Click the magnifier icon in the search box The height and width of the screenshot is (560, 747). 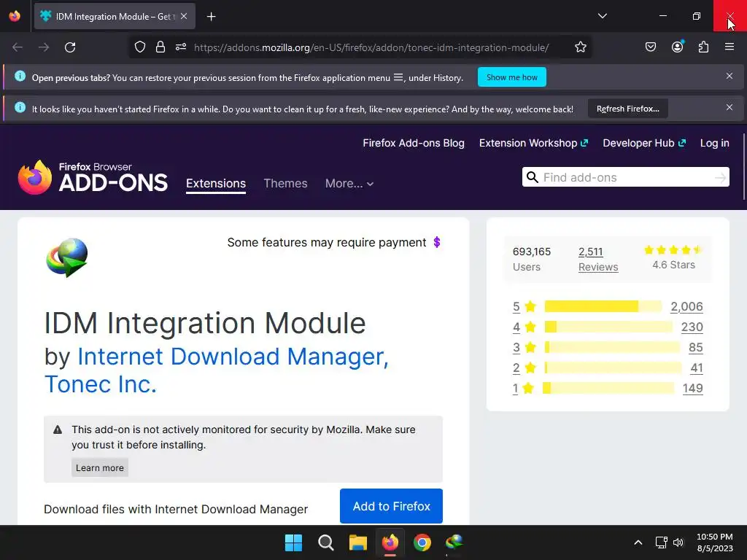tap(532, 178)
